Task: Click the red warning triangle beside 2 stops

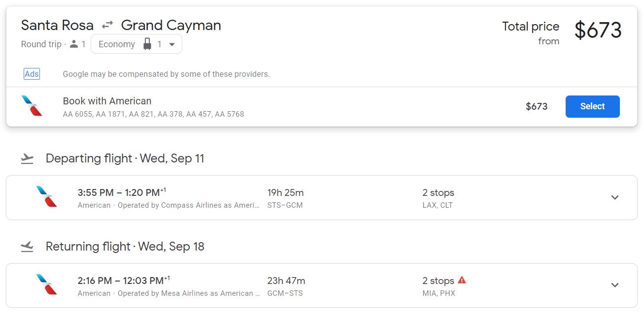Action: pyautogui.click(x=462, y=280)
